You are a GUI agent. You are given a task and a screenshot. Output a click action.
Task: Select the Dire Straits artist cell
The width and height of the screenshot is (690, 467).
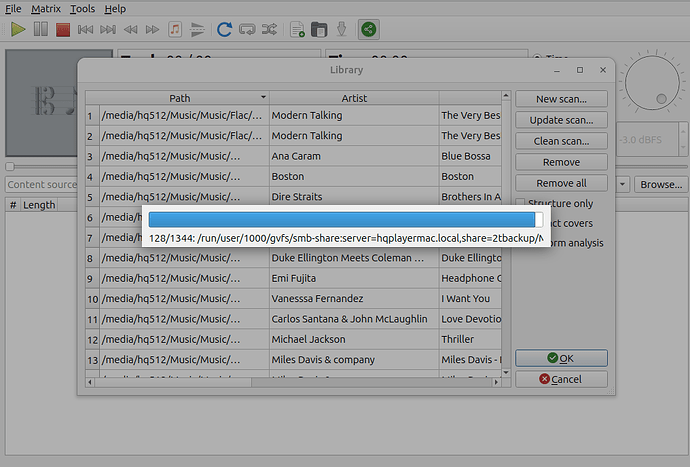(354, 197)
